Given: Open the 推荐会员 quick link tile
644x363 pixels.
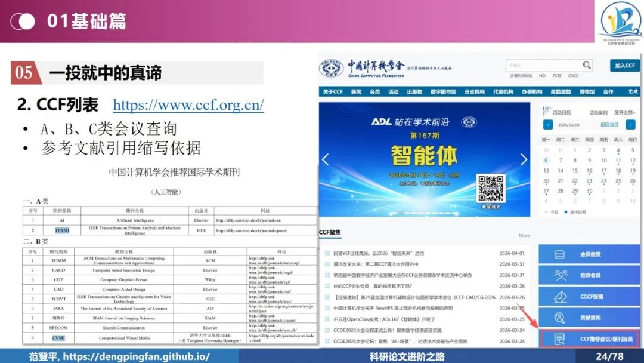Looking at the screenshot, I should click(x=589, y=275).
